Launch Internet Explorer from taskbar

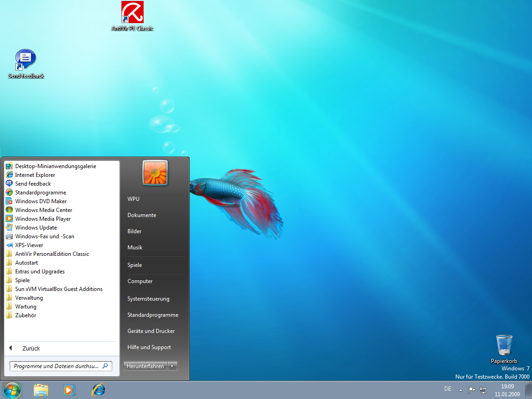coord(98,390)
